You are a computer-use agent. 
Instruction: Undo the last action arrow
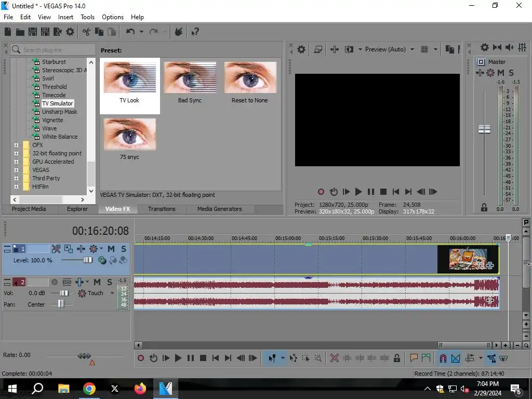130,32
